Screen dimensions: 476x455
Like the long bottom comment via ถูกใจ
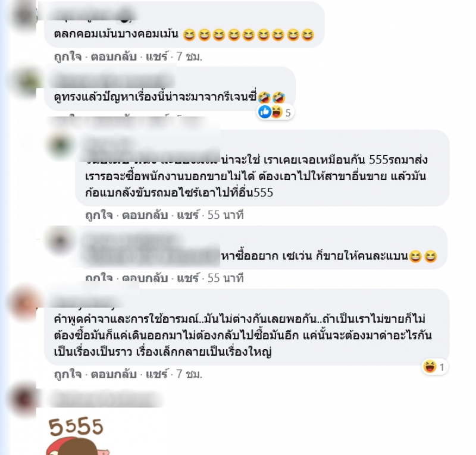tap(68, 374)
